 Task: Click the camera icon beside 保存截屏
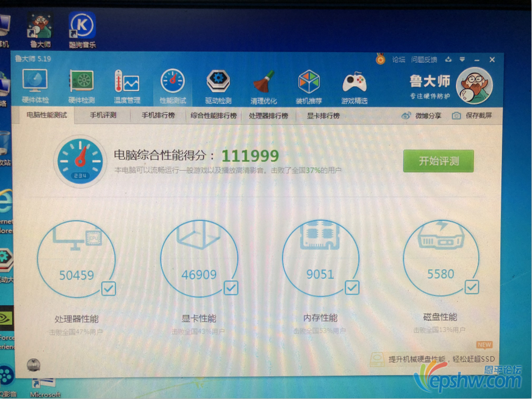(x=456, y=116)
